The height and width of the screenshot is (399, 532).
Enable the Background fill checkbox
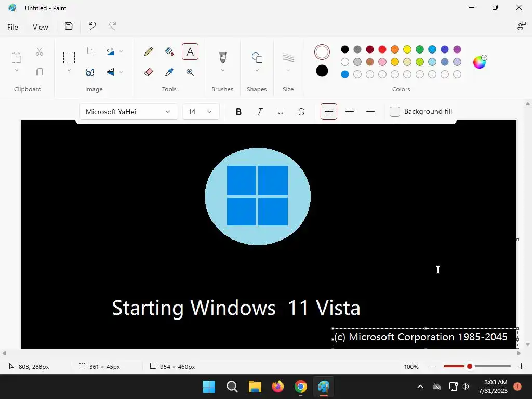(395, 112)
